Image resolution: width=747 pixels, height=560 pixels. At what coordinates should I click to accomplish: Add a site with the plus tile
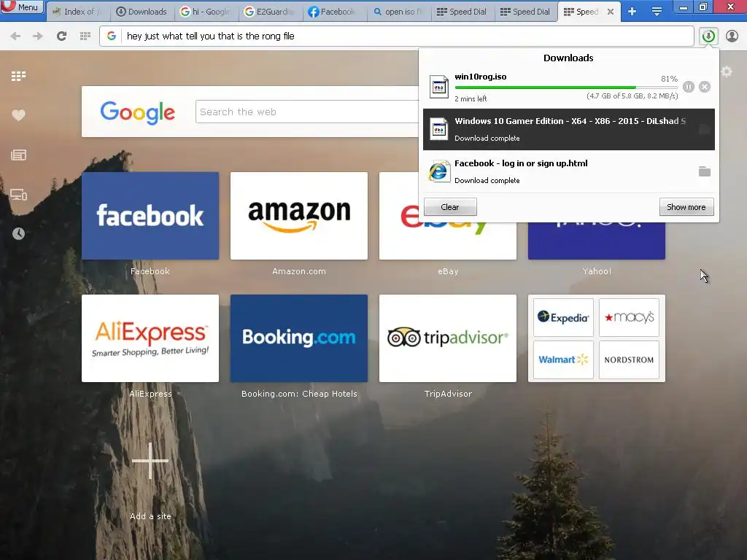[x=150, y=461]
